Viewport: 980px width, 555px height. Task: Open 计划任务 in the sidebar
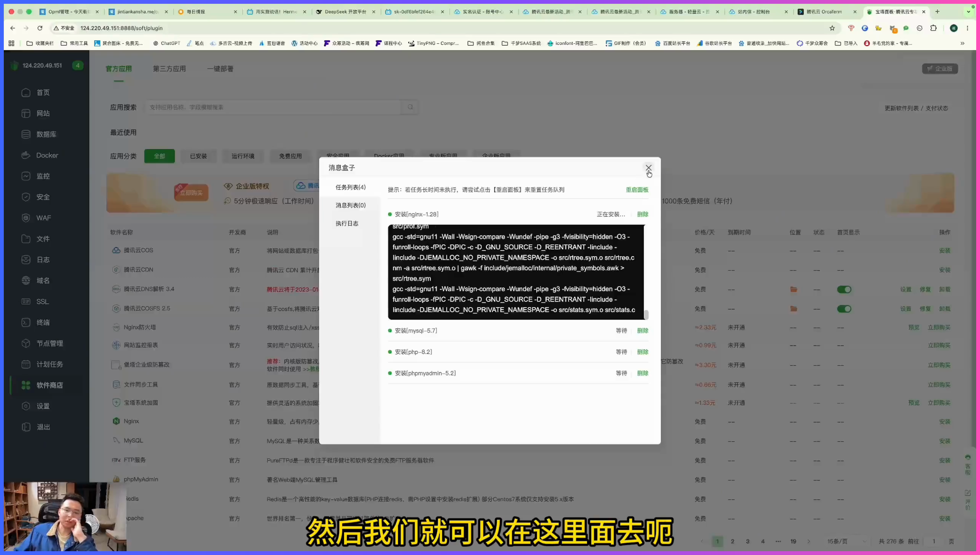49,364
